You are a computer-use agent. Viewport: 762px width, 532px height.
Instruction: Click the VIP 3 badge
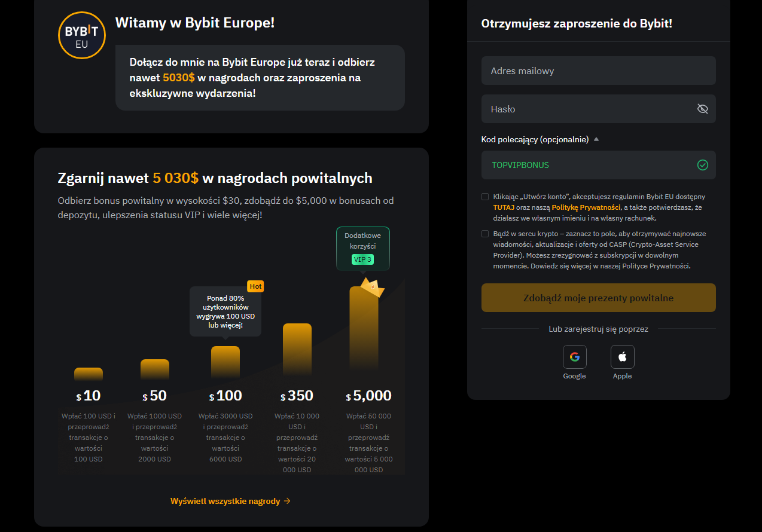[362, 259]
